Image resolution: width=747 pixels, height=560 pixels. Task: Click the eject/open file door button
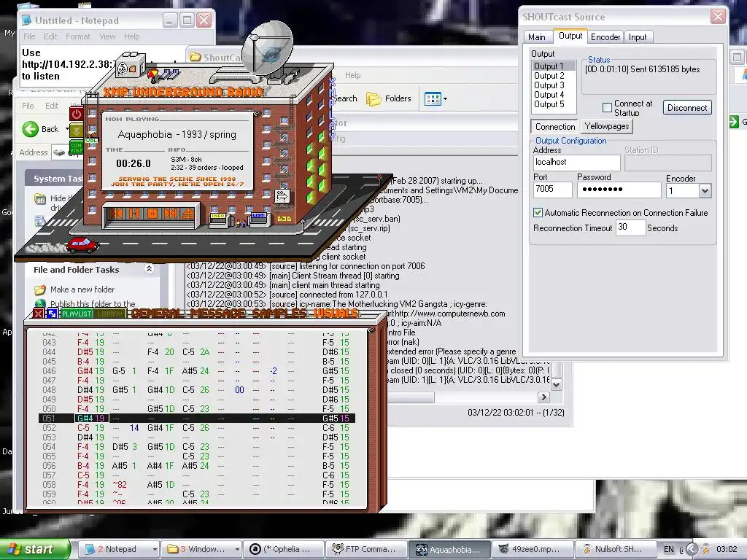coord(188,214)
